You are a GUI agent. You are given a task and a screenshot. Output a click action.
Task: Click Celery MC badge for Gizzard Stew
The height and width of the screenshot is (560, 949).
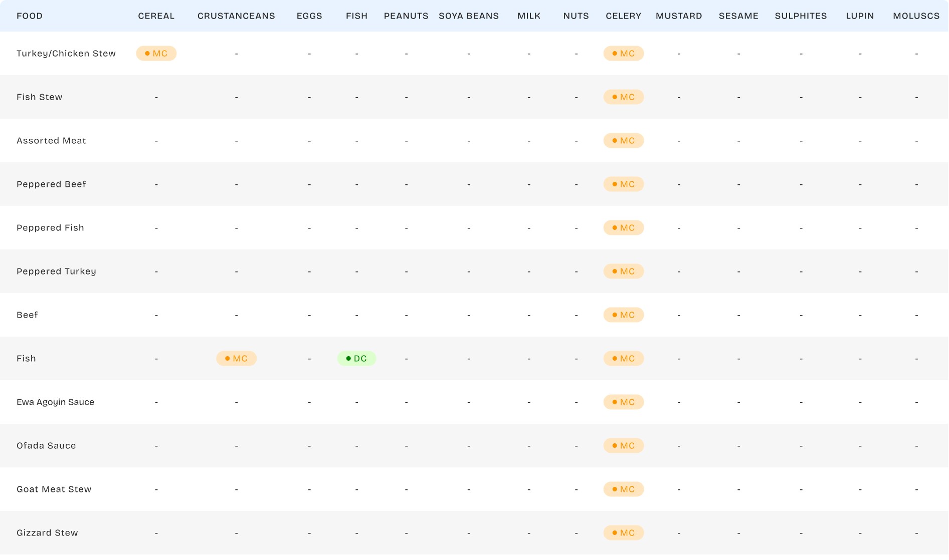click(623, 533)
